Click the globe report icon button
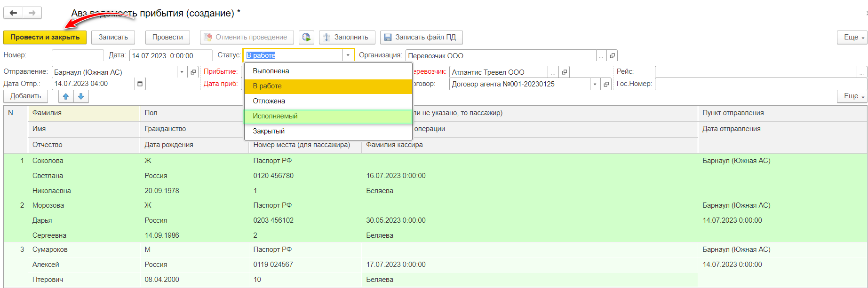868x288 pixels. (x=306, y=37)
